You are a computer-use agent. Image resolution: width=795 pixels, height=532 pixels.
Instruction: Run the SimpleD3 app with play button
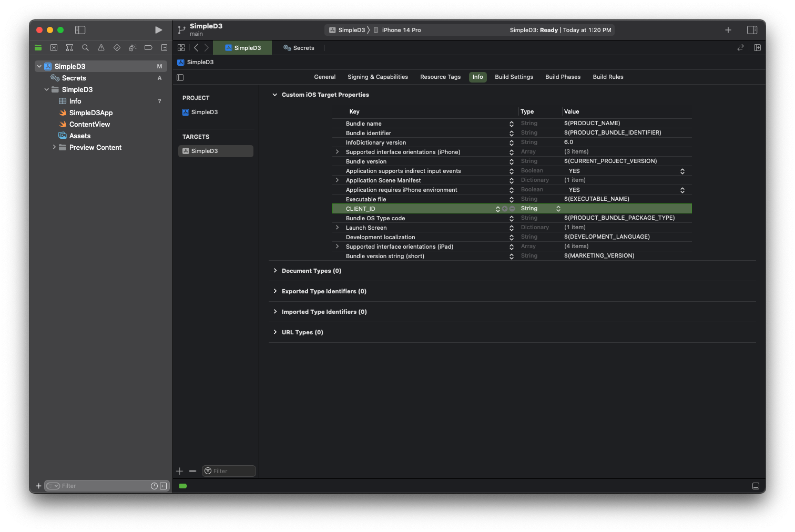[158, 30]
